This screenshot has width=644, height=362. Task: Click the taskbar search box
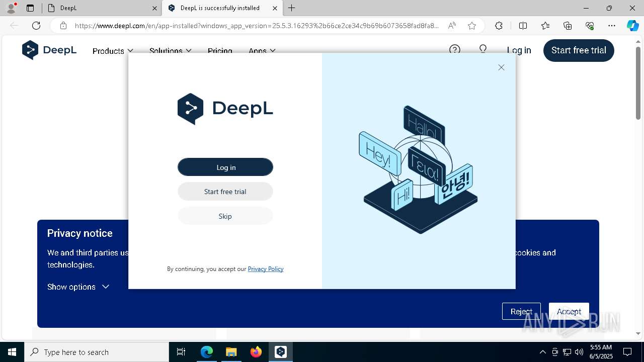97,352
